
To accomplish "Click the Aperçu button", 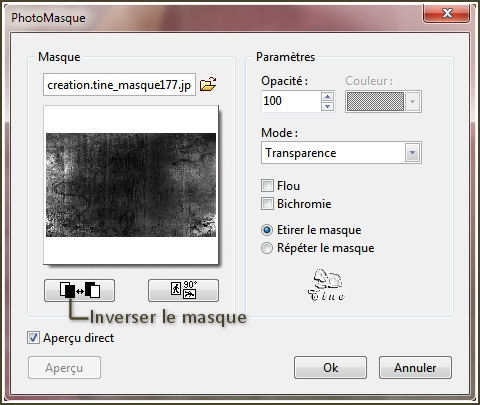I will pyautogui.click(x=64, y=368).
